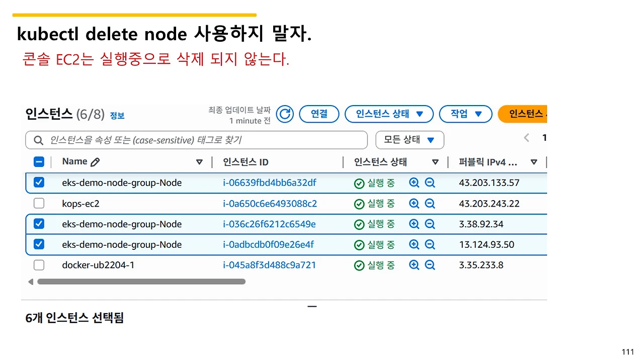Click the 연결 button
This screenshot has height=362, width=644.
click(x=319, y=114)
